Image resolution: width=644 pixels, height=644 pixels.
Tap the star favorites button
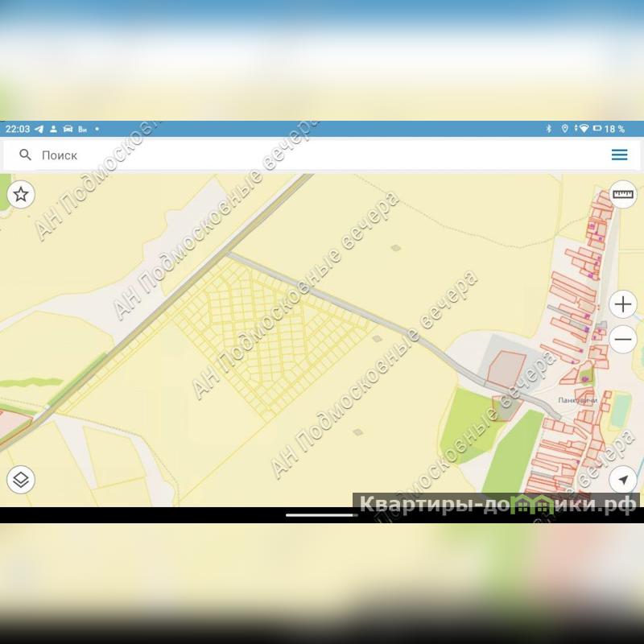pos(21,194)
